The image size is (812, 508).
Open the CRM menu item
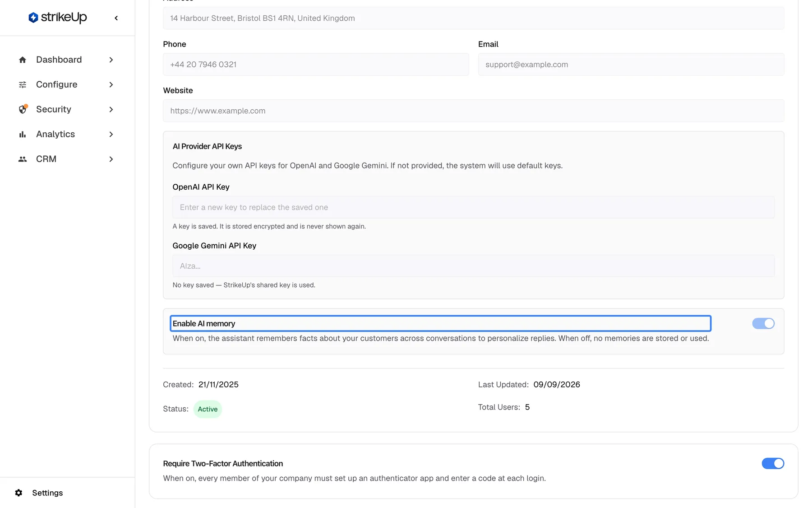67,159
